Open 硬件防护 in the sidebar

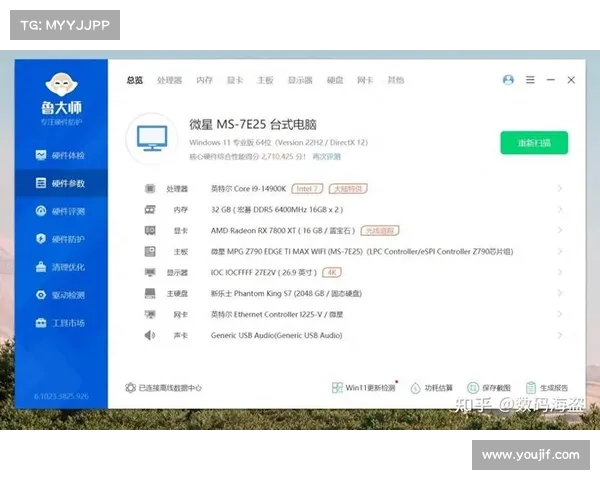60,239
